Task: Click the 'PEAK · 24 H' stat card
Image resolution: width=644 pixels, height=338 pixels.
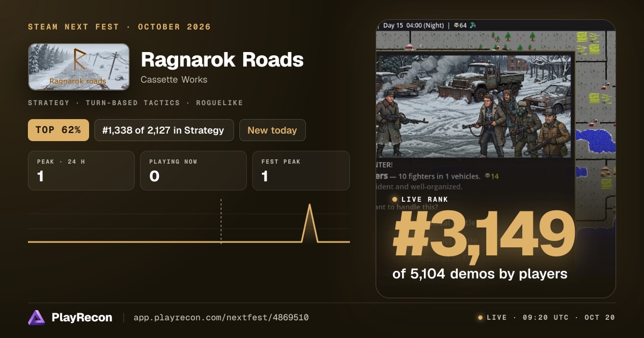Action: [x=81, y=171]
